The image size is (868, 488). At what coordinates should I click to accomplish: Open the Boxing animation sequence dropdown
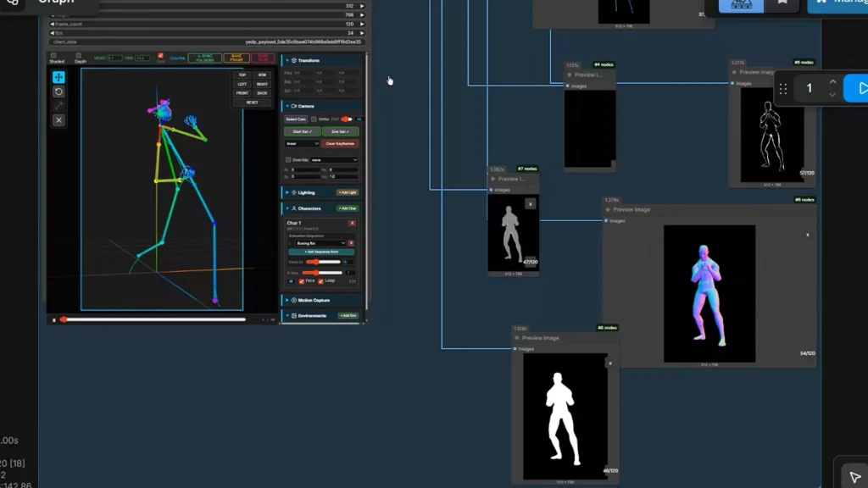click(x=320, y=243)
